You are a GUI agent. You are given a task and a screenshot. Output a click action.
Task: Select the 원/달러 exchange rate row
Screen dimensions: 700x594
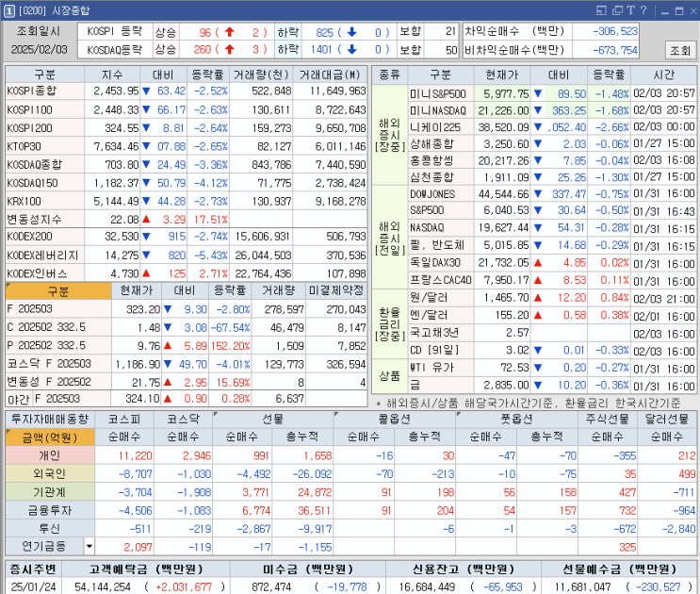pyautogui.click(x=552, y=297)
